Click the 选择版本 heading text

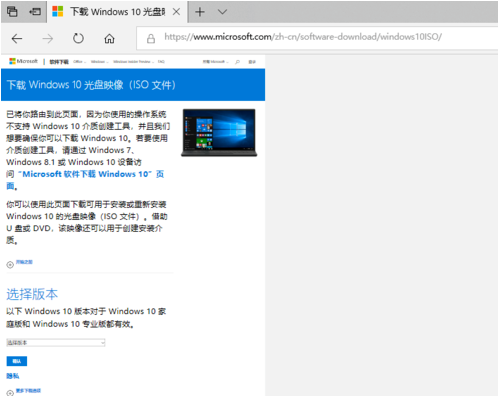pyautogui.click(x=32, y=294)
